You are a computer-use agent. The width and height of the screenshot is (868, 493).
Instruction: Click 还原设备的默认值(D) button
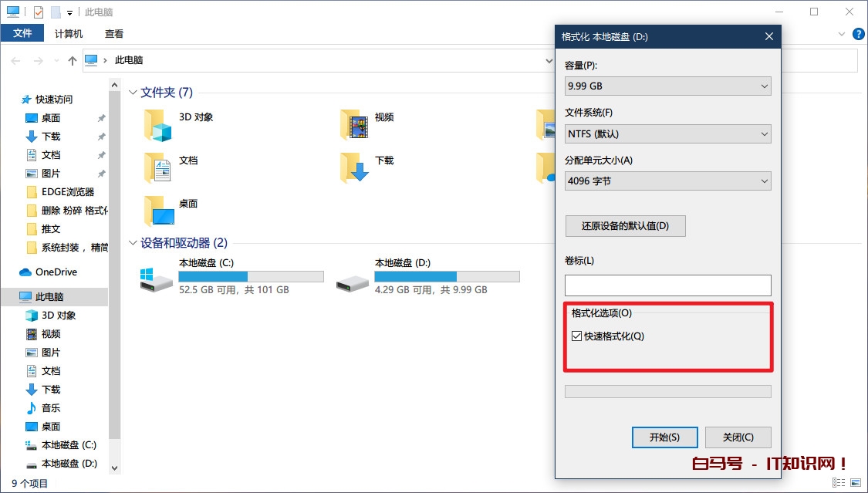click(626, 226)
